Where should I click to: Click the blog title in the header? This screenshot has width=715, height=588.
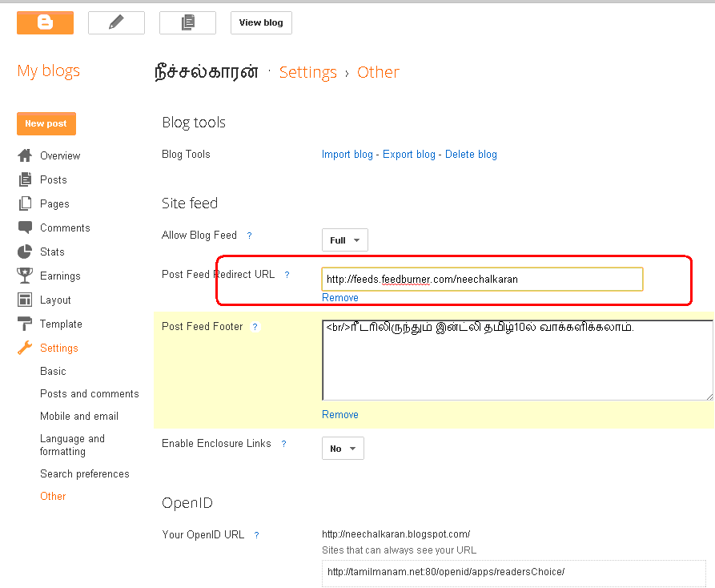pyautogui.click(x=207, y=72)
